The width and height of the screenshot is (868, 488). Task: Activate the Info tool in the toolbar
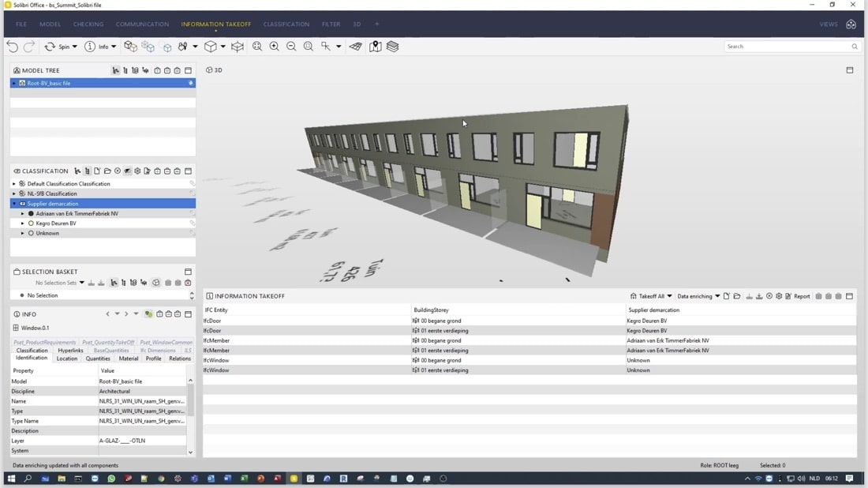[99, 46]
